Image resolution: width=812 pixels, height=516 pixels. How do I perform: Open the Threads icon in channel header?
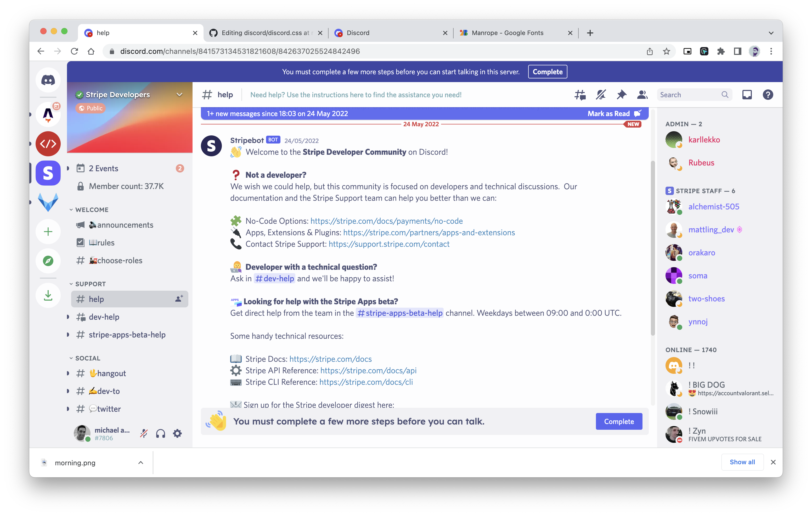click(x=580, y=95)
